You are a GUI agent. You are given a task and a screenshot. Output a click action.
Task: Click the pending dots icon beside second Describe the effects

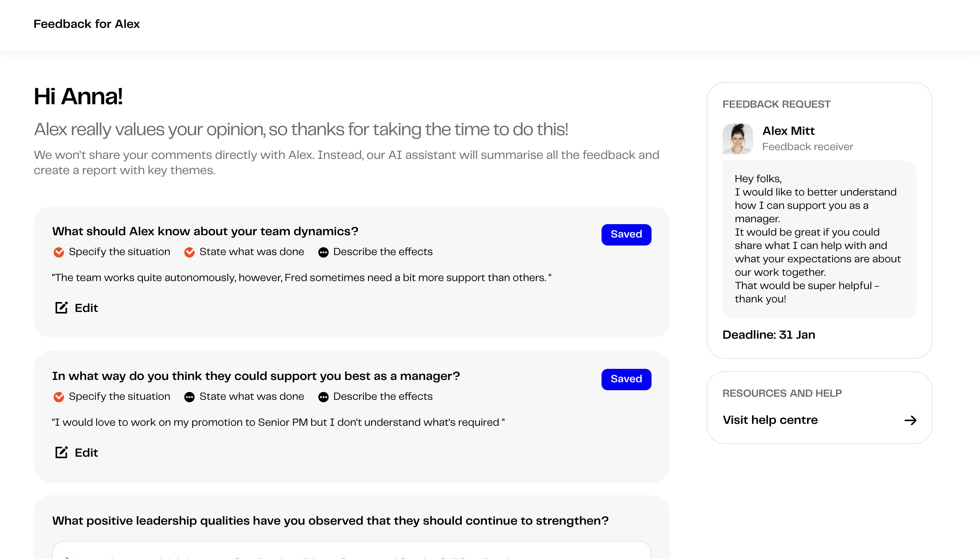pos(323,397)
